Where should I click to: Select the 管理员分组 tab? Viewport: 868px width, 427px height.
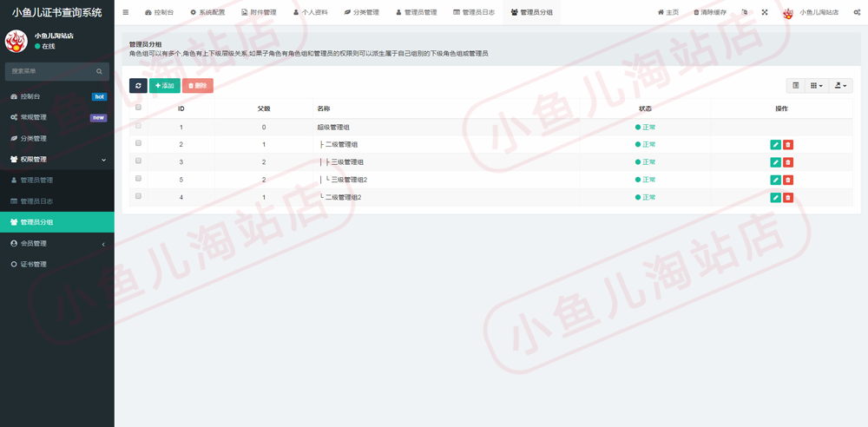531,12
